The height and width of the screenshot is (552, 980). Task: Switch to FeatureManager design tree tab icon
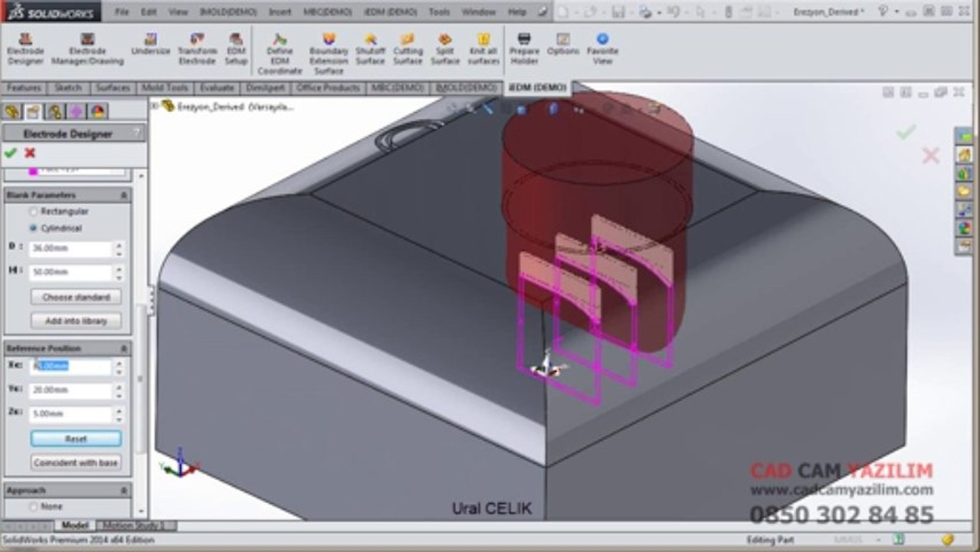click(x=11, y=112)
